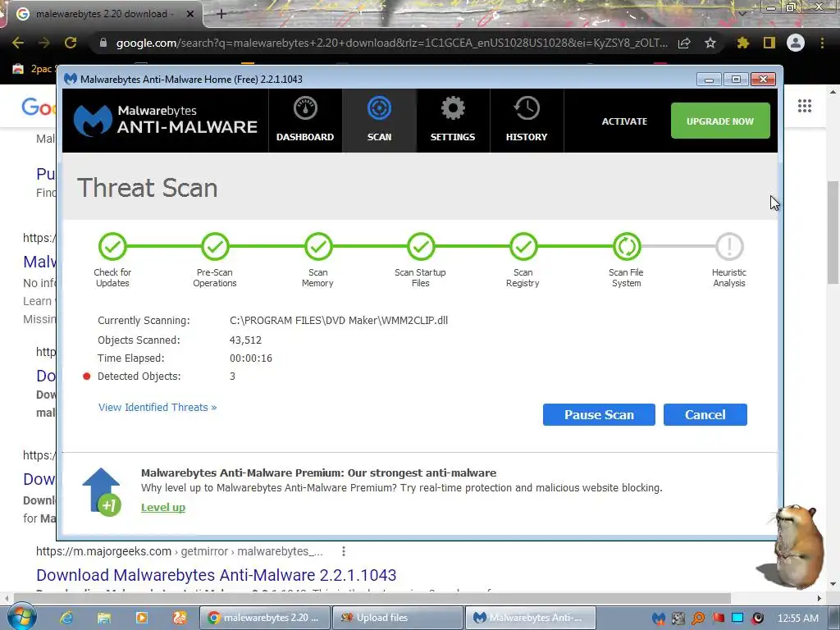Reload the page in Chrome
Screen dimensions: 840x630
(x=71, y=43)
